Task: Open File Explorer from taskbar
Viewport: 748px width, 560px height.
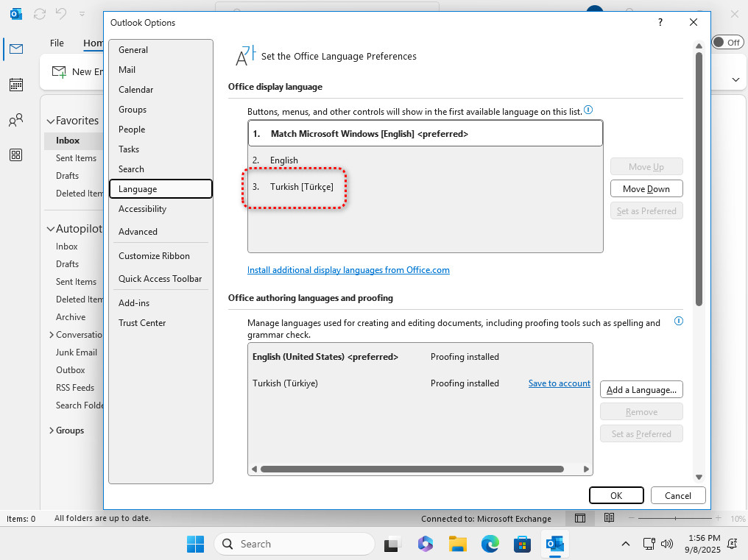Action: point(458,544)
